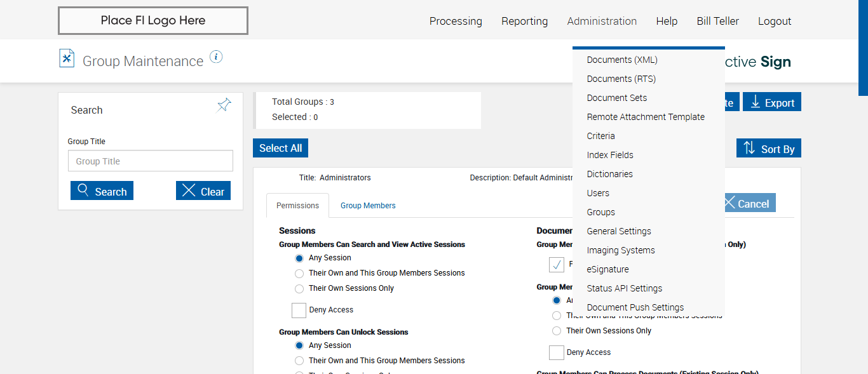The image size is (868, 374).
Task: Open the Sort By options
Action: point(769,149)
